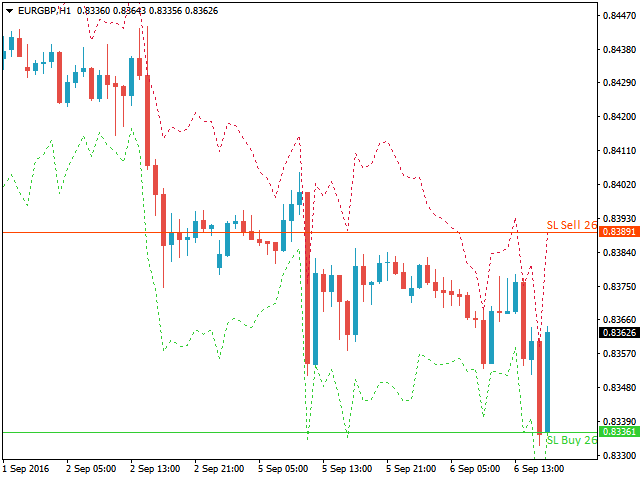Expand the chart symbol dropdown triangle
This screenshot has width=640, height=480.
coord(9,11)
